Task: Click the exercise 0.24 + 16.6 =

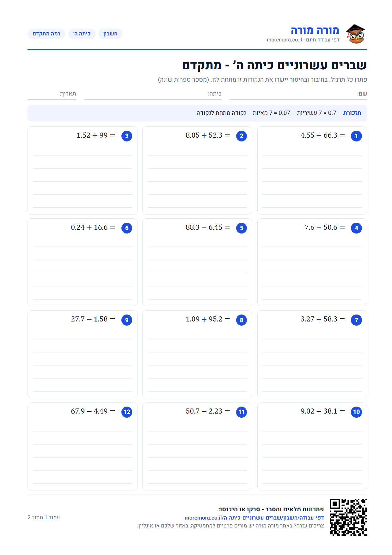Action: point(93,228)
